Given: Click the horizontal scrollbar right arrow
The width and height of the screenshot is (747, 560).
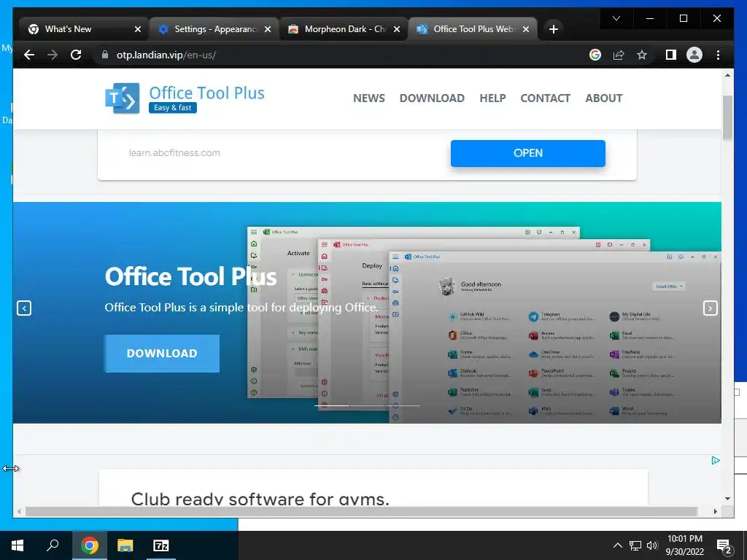Looking at the screenshot, I should point(716,511).
